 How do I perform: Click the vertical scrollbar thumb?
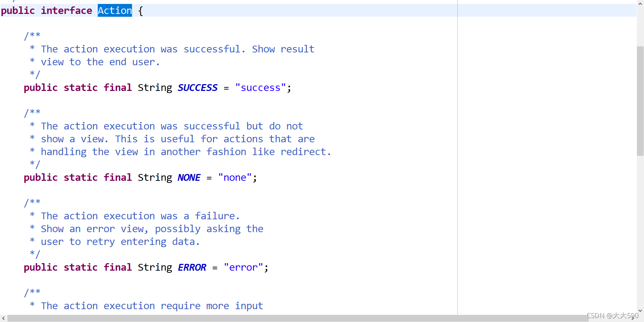pos(640,101)
